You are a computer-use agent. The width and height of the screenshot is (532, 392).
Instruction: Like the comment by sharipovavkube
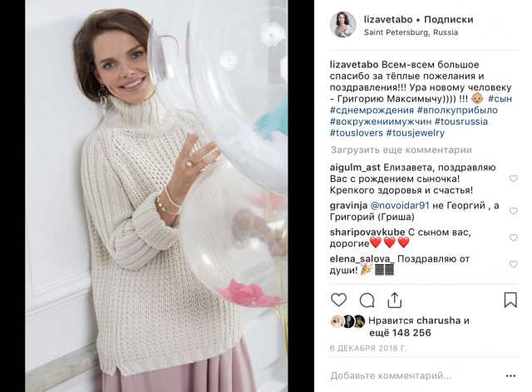click(514, 238)
